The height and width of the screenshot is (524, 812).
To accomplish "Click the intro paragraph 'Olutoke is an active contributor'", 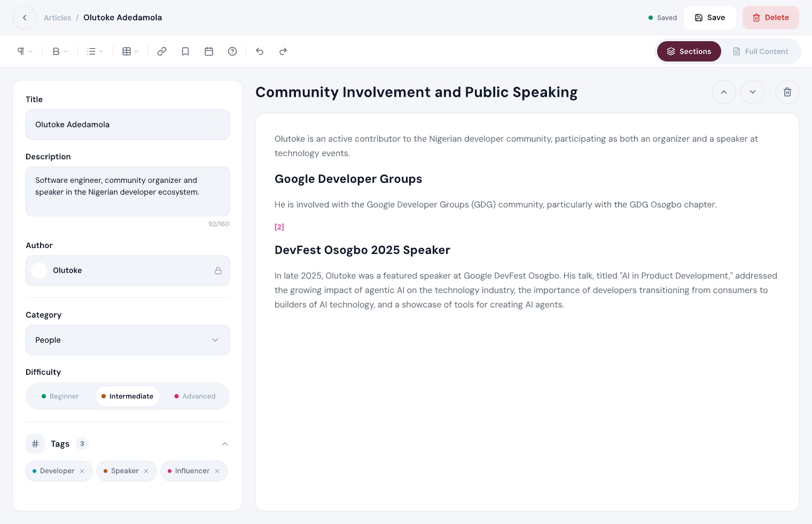I will click(517, 146).
